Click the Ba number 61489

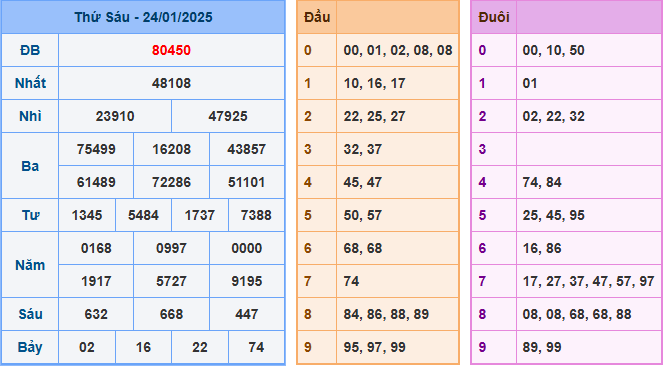point(96,182)
